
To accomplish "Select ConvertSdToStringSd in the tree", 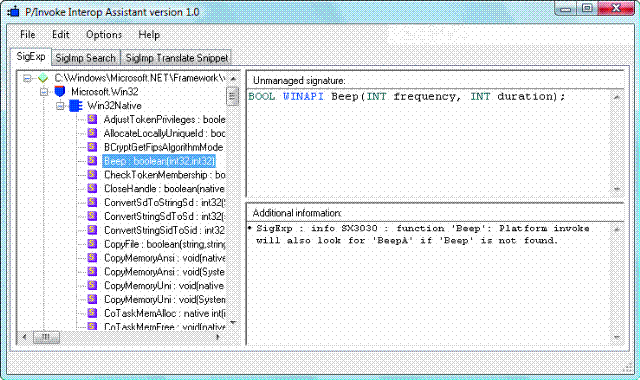I will pos(164,202).
